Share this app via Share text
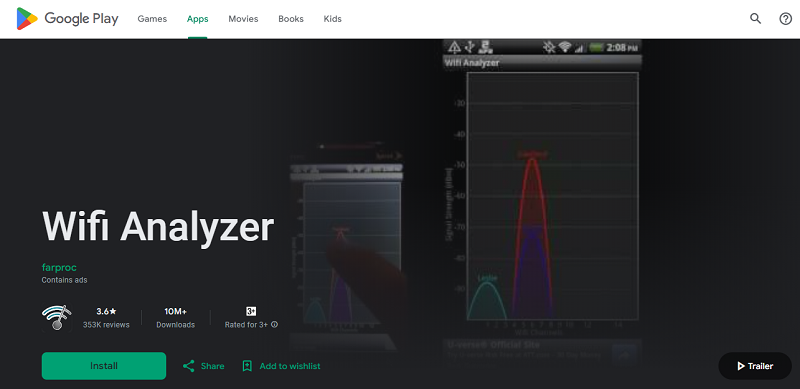This screenshot has width=800, height=389. (x=212, y=366)
